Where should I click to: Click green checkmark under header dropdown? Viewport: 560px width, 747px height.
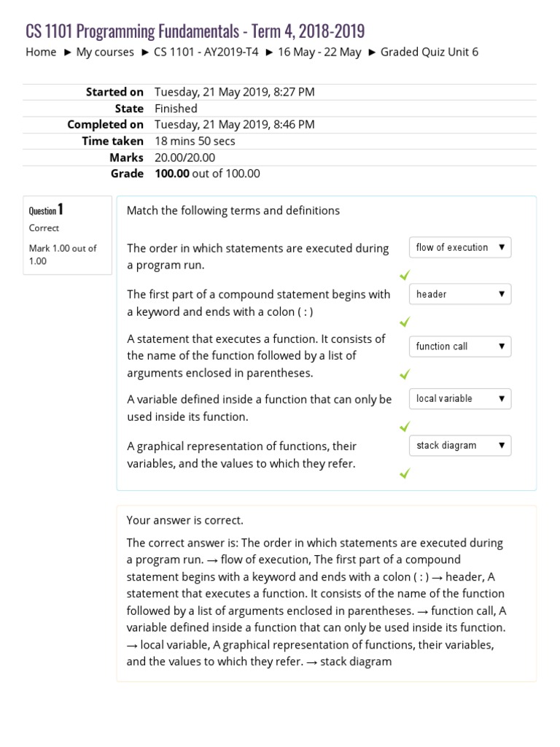(405, 322)
